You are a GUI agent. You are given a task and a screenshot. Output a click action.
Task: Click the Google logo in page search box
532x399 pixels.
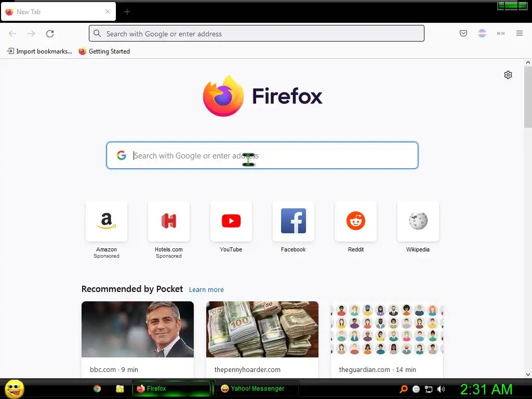coord(122,155)
